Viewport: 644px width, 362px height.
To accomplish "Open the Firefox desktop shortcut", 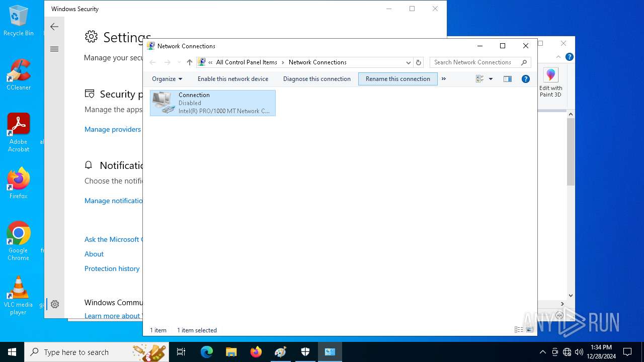I will 19,184.
